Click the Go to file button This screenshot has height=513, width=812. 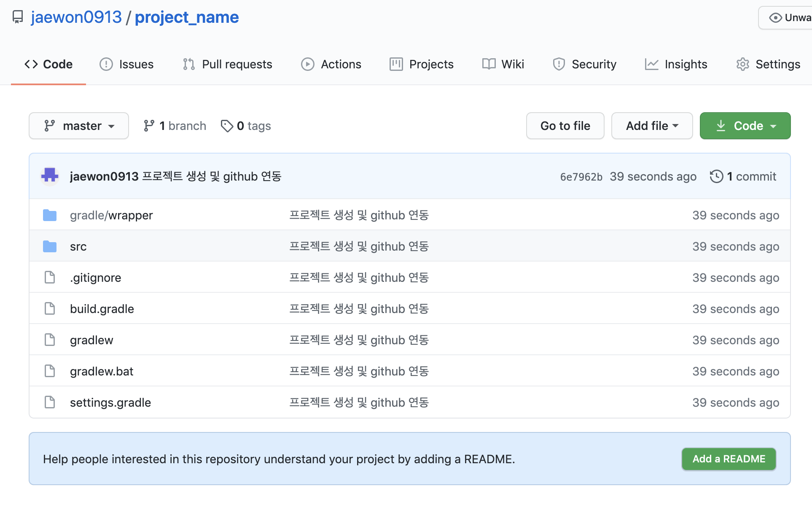(565, 126)
